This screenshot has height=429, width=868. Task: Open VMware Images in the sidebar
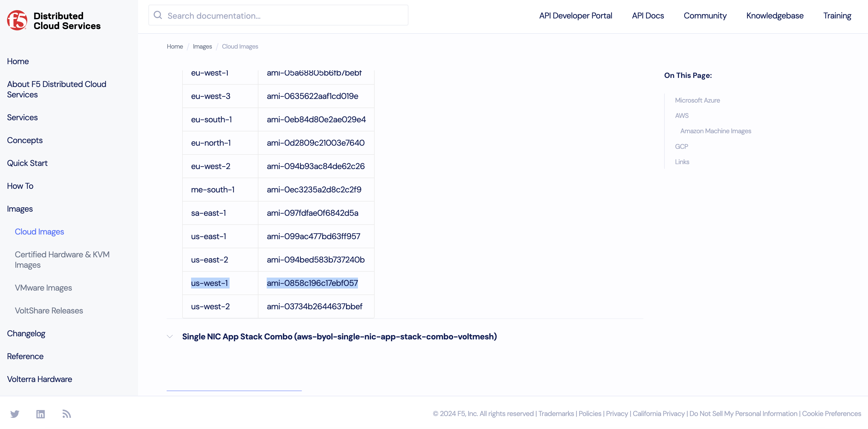click(x=43, y=288)
